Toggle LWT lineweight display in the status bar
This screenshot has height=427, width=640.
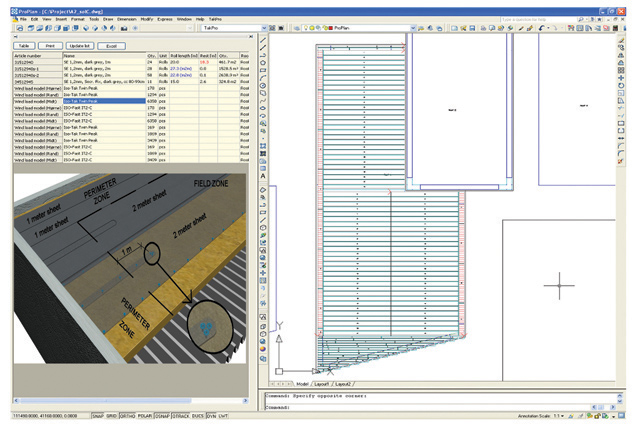223,416
